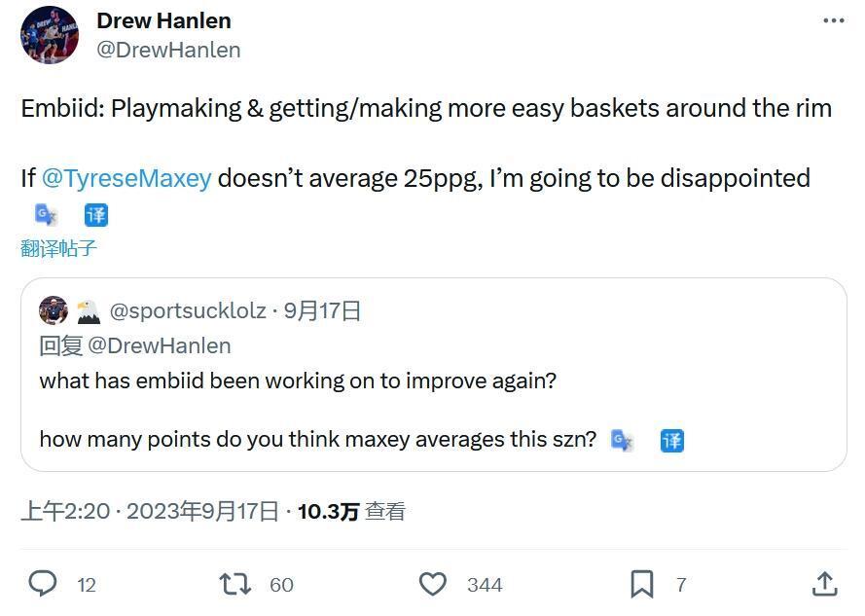Click blue translate icon under main tweet
Viewport: 865px width, 616px height.
pyautogui.click(x=95, y=215)
